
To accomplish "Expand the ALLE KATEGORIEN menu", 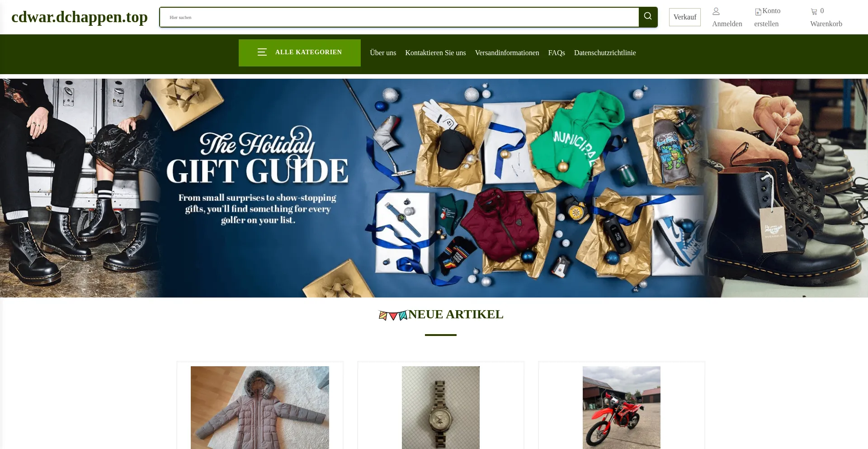I will [x=300, y=52].
